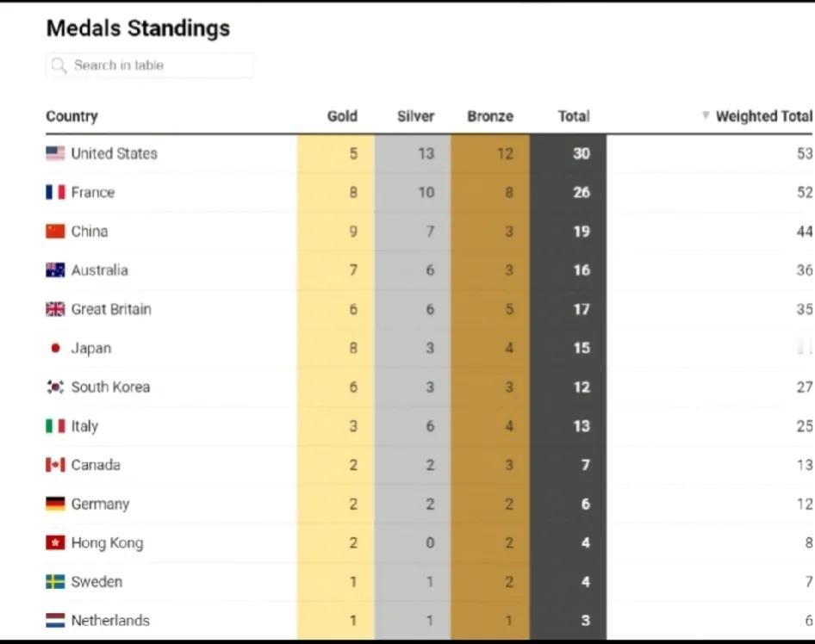Click the Australia flag icon

[55, 270]
